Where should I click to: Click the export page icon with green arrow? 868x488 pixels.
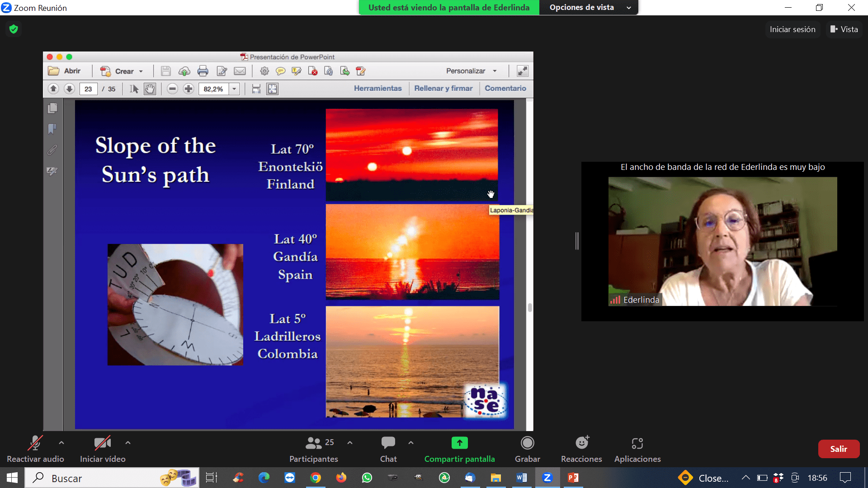[x=344, y=71]
